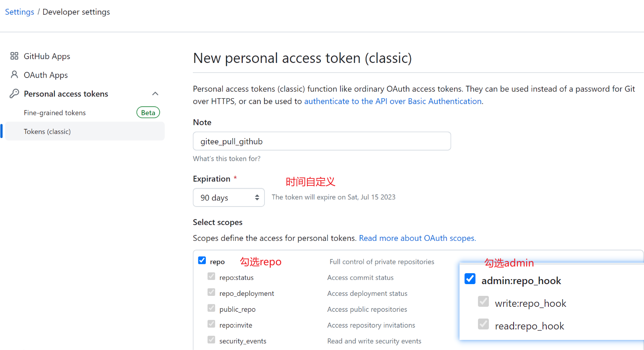Click the Settings breadcrumb link
This screenshot has height=350, width=644.
[x=19, y=12]
